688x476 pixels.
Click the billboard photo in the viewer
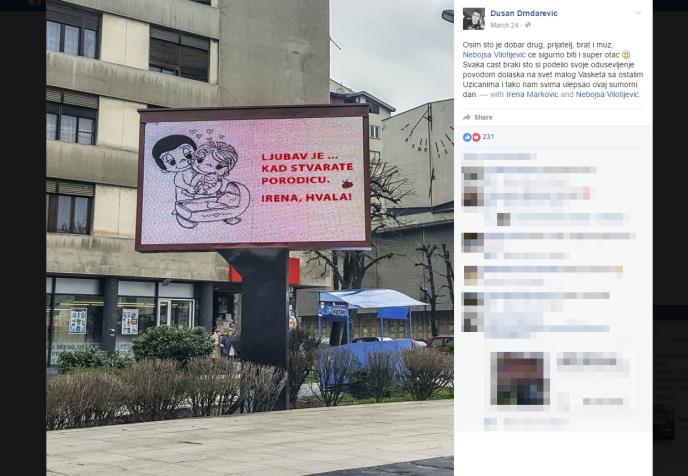[x=250, y=238]
